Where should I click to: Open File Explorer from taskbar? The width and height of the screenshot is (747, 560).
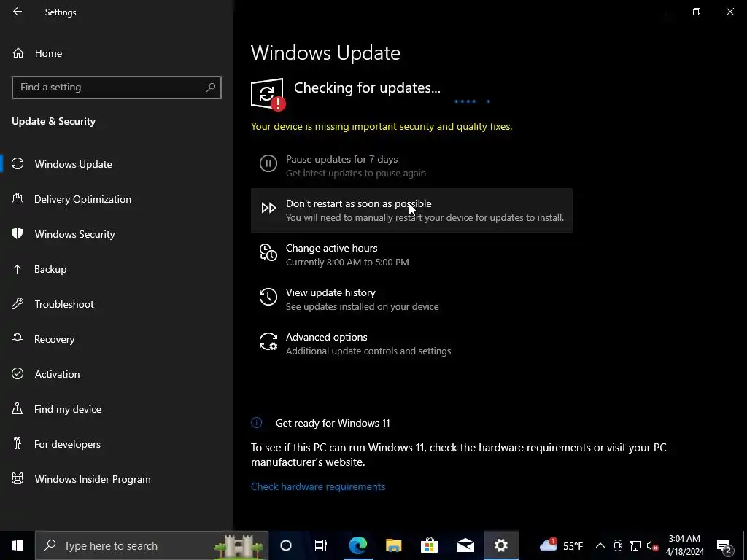[x=393, y=545]
